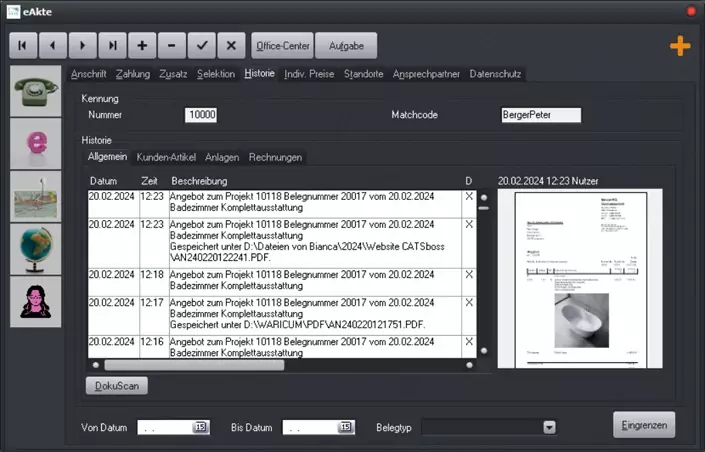Go to next record arrow
Viewport: 705px width, 452px height.
pyautogui.click(x=82, y=45)
